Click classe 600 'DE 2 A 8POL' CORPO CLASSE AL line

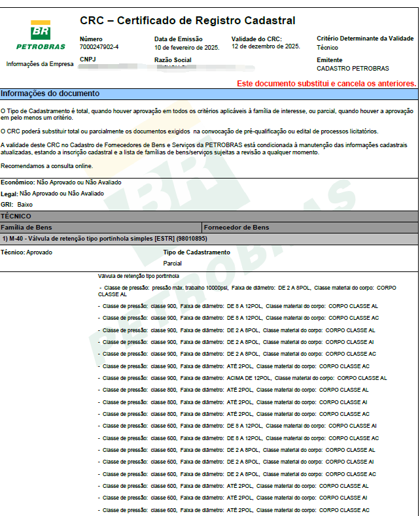[x=237, y=450]
